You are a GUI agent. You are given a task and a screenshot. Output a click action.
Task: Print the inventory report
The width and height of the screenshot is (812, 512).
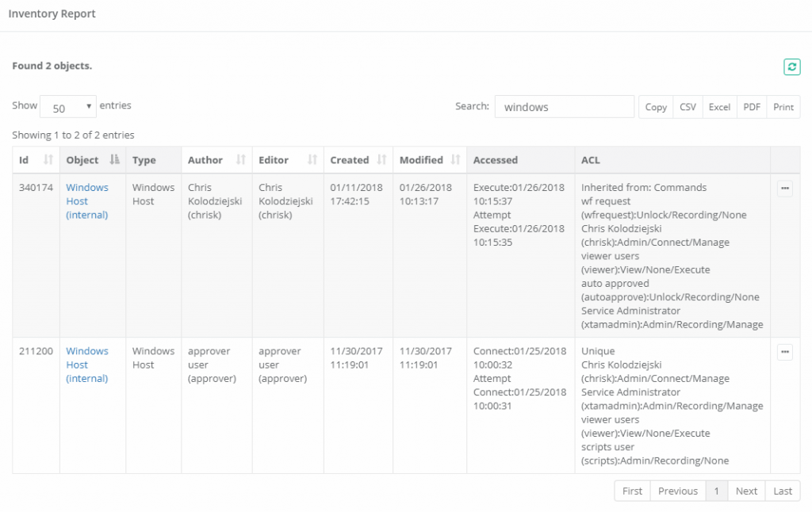pyautogui.click(x=783, y=107)
